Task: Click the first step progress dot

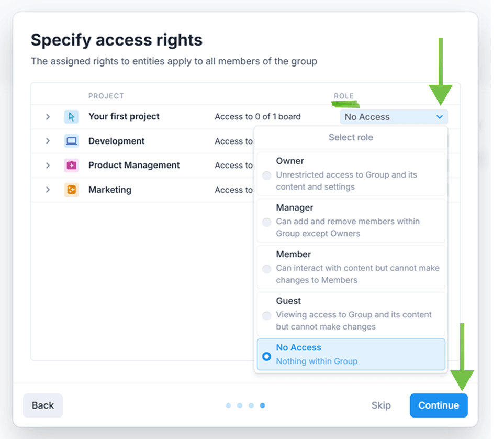Action: [x=228, y=405]
